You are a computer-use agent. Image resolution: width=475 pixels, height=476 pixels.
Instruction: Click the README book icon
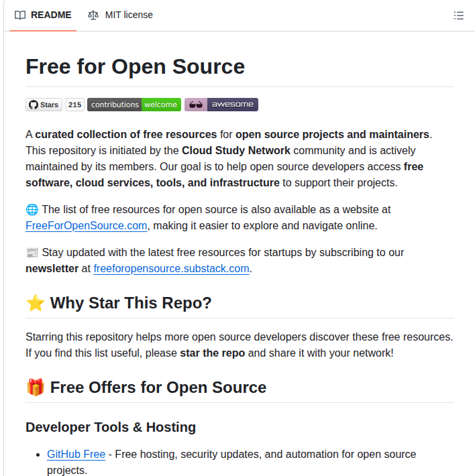tap(20, 15)
